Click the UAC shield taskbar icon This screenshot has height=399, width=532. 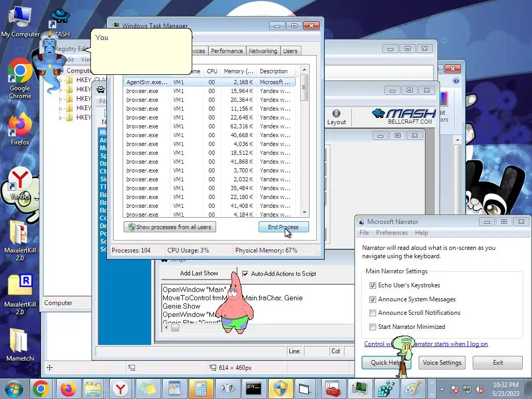pyautogui.click(x=280, y=389)
